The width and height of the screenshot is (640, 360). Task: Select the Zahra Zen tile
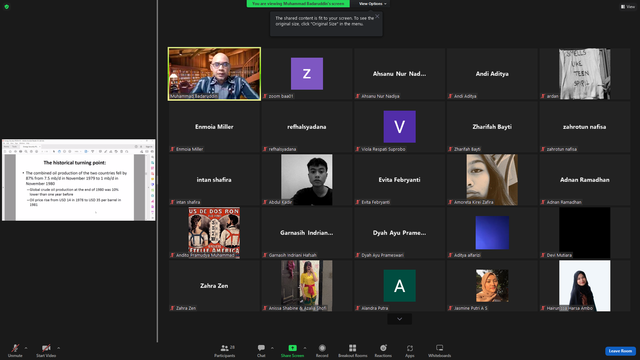[x=214, y=286]
